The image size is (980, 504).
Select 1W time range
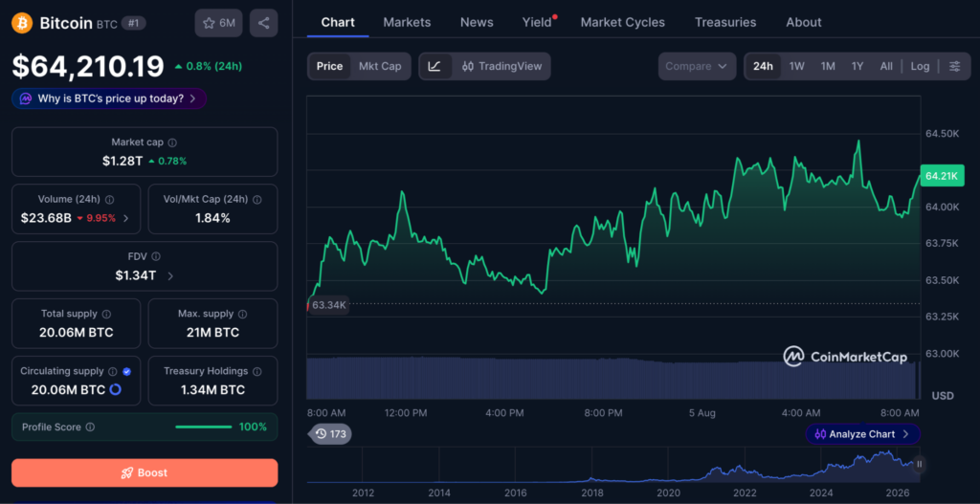(x=797, y=66)
